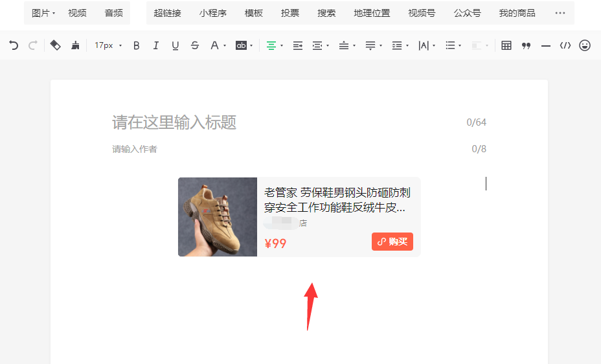The width and height of the screenshot is (601, 364).
Task: Open the more options ellipsis
Action: [x=560, y=13]
